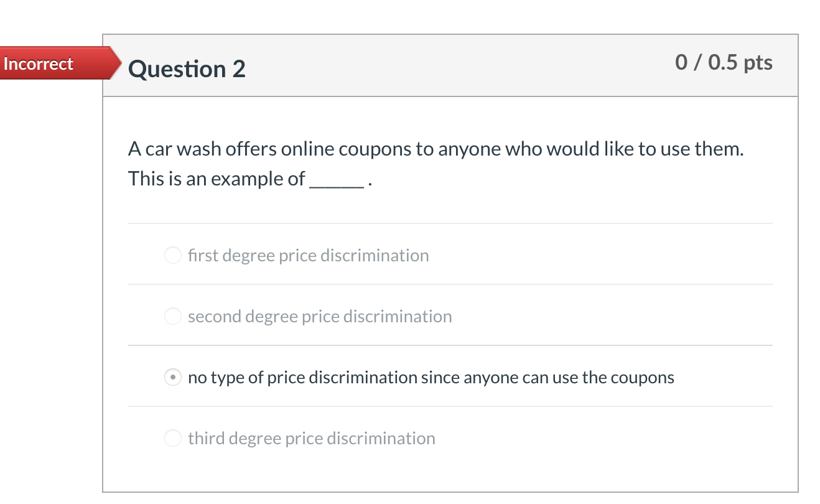Viewport: 820px width, 504px height.
Task: Click the answer text first degree price discrimination
Action: click(309, 255)
